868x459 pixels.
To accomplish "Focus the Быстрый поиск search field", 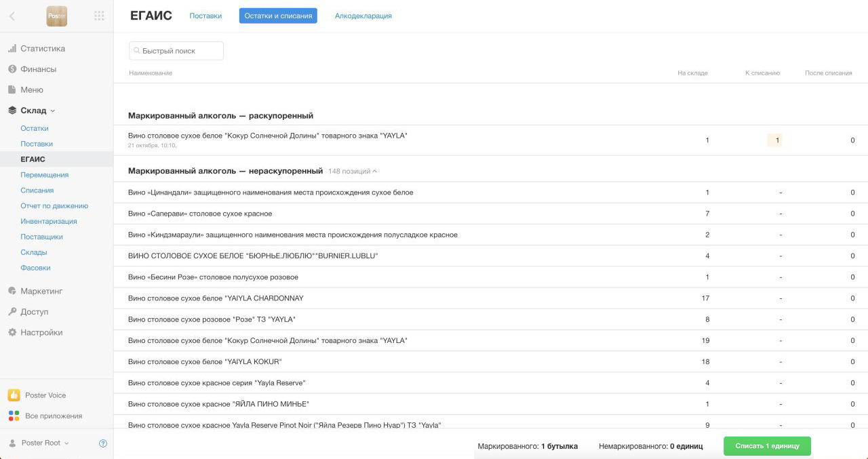I will point(176,51).
